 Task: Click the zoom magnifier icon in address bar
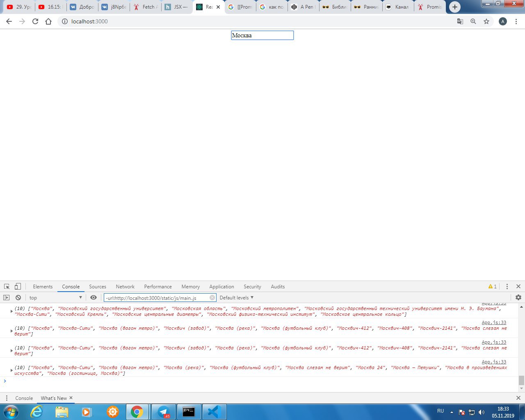[473, 21]
